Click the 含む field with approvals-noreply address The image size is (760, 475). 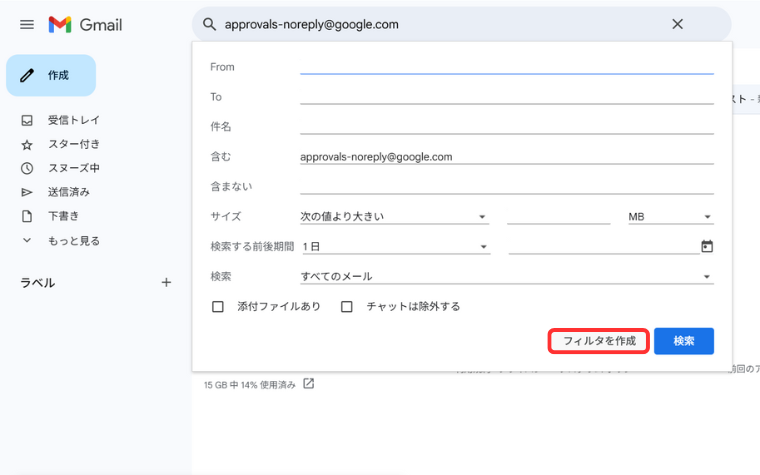pyautogui.click(x=507, y=157)
